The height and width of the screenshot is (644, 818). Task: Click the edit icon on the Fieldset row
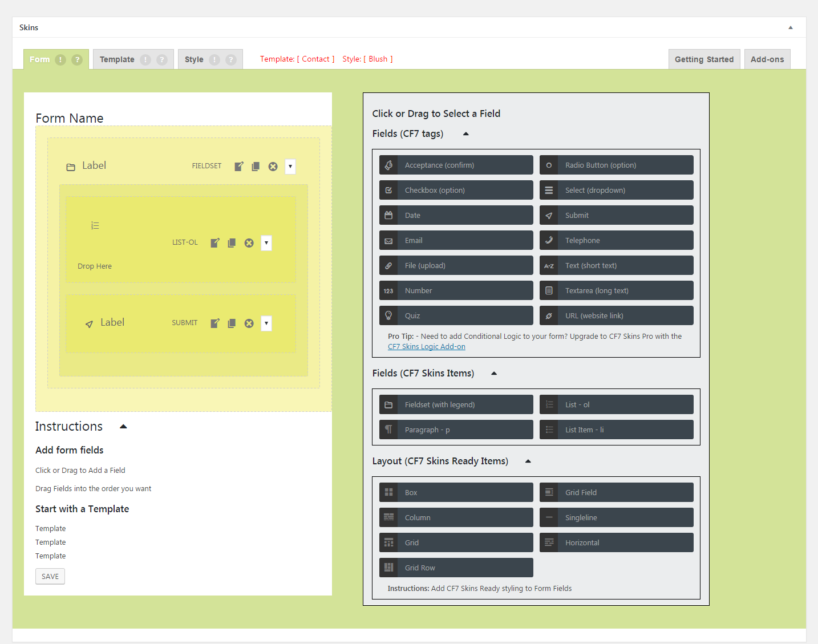tap(239, 167)
